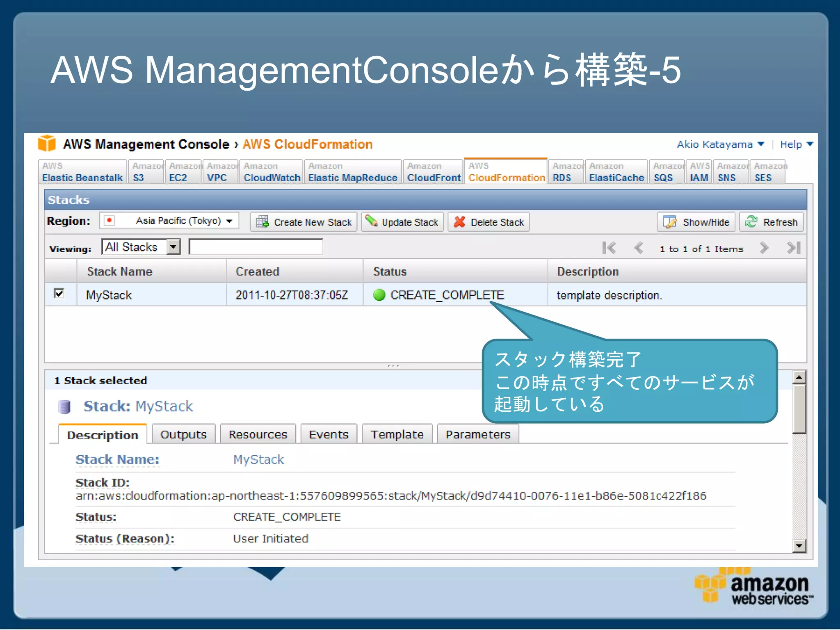This screenshot has height=630, width=840.
Task: Click the AWS CloudFormation breadcrumb link
Action: pyautogui.click(x=307, y=144)
